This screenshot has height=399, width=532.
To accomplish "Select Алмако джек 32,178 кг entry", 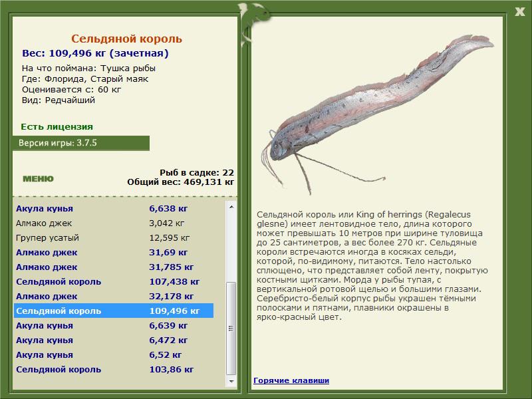I will click(x=114, y=296).
